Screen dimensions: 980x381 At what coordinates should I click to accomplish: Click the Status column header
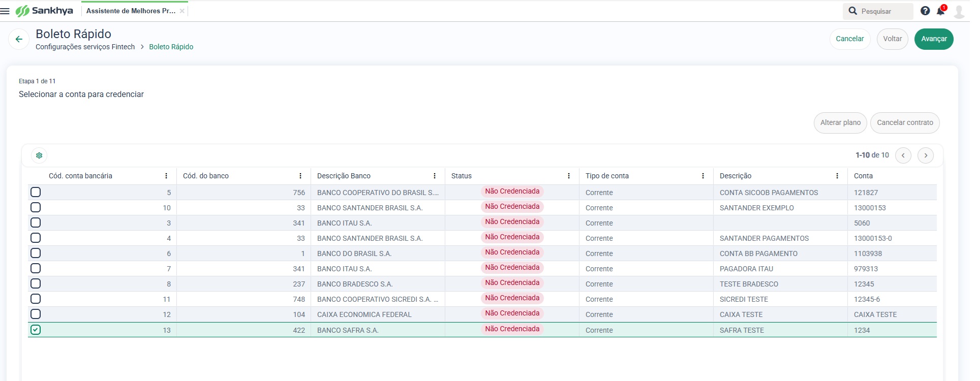462,176
